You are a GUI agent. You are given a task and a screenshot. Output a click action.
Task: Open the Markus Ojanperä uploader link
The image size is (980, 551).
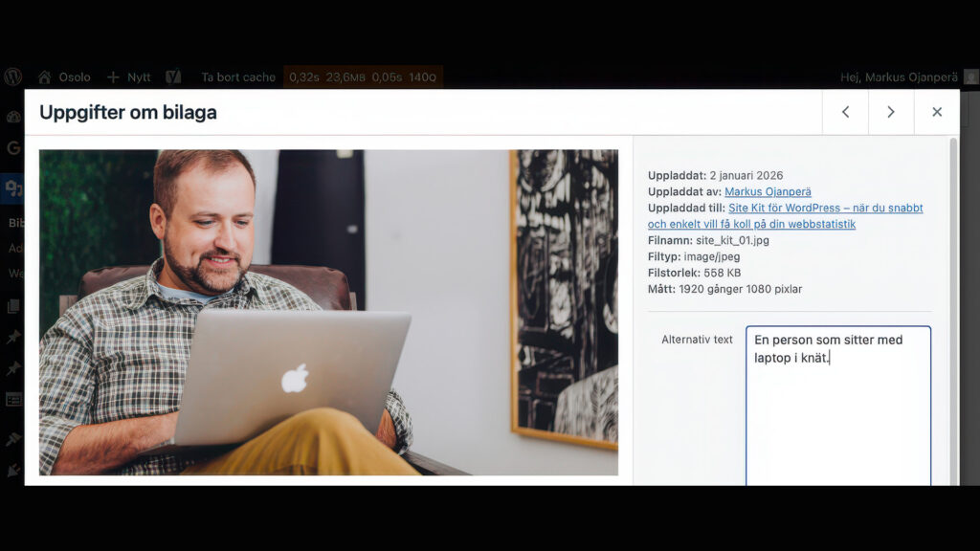[768, 191]
